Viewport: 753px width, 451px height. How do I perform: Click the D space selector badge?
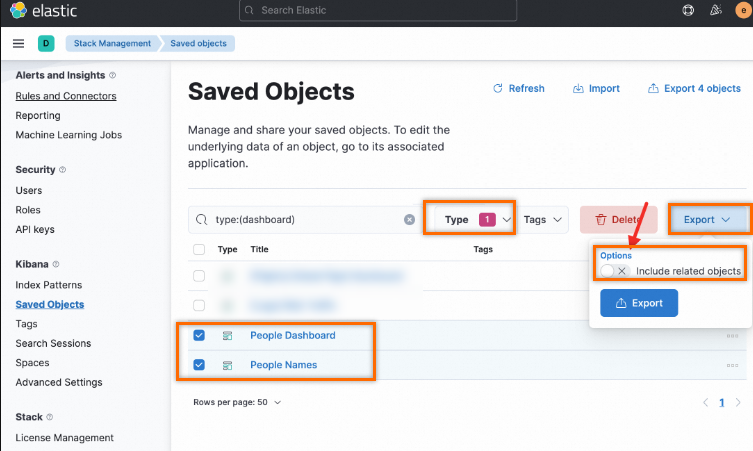point(46,43)
